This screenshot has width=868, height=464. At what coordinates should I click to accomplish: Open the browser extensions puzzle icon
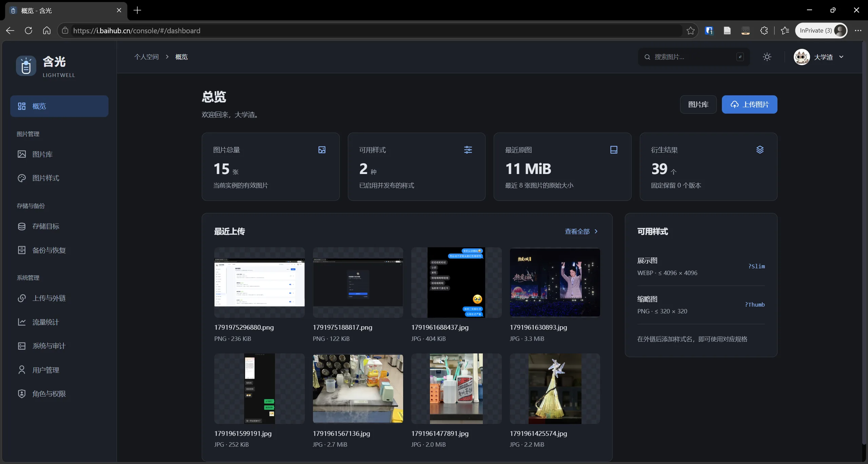click(764, 31)
